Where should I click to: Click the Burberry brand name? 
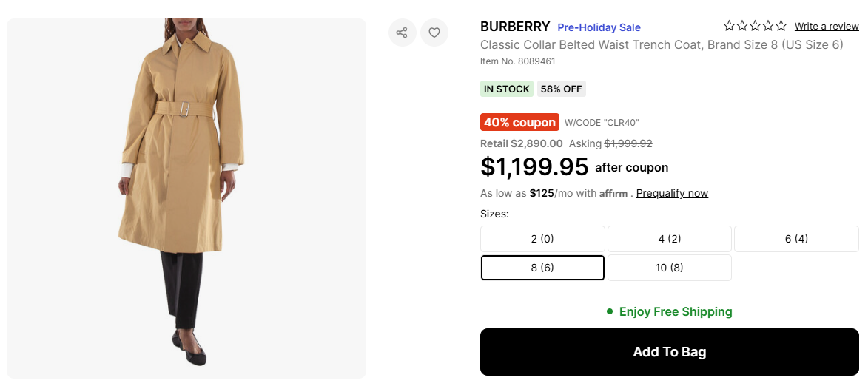515,27
